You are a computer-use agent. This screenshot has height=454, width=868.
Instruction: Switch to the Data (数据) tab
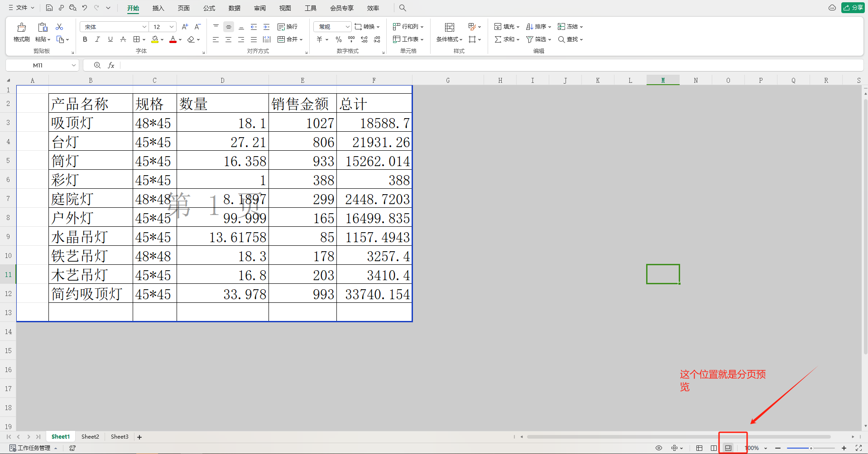click(x=234, y=8)
